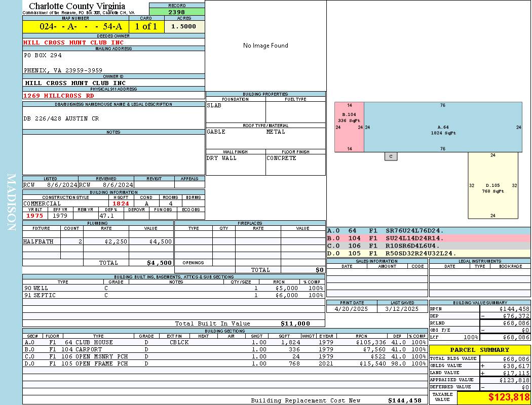Screen dimensions: 532x405
Task: Click the OBLDG VALUE $38,617
Action: [x=516, y=366]
